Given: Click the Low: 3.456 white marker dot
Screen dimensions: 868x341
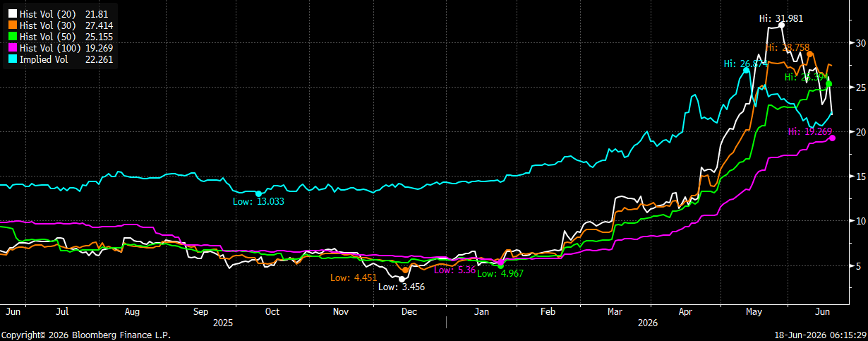Looking at the screenshot, I should (402, 279).
